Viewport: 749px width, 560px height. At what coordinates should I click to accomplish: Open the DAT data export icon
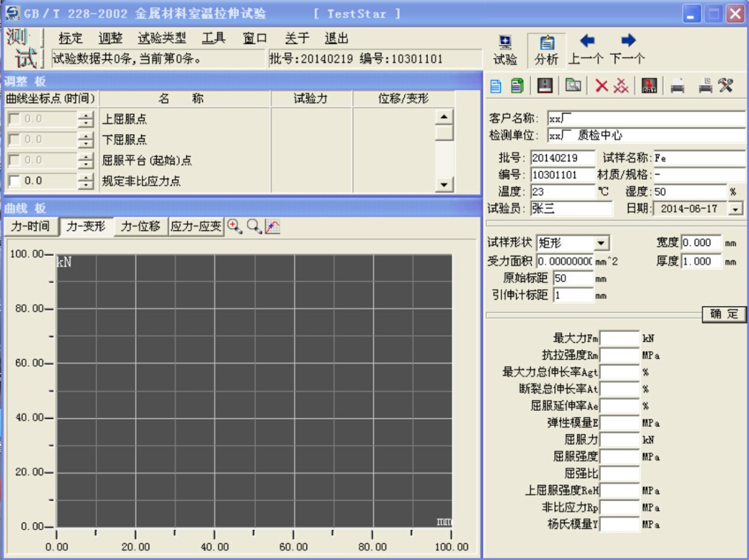point(648,84)
